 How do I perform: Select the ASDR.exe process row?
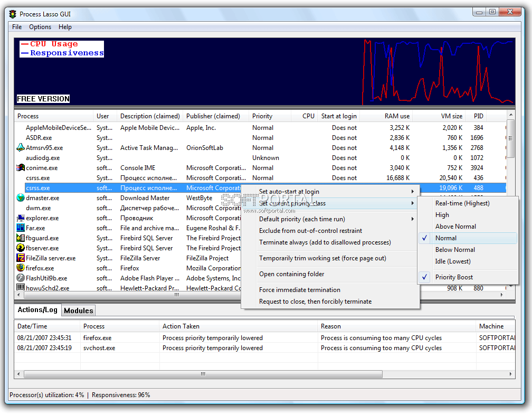pyautogui.click(x=260, y=137)
